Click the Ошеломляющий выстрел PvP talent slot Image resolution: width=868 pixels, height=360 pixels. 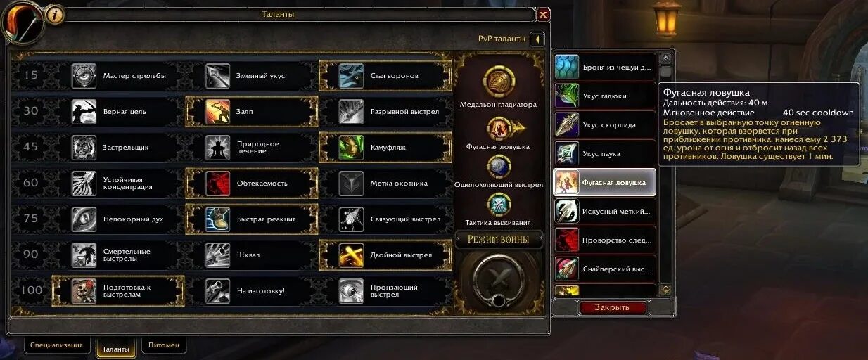coord(499,167)
